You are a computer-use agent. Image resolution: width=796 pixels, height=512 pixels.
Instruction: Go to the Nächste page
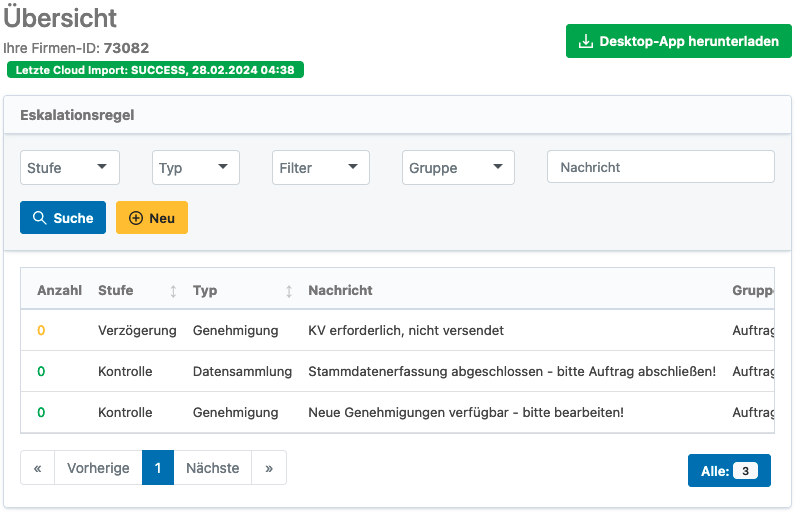(212, 468)
